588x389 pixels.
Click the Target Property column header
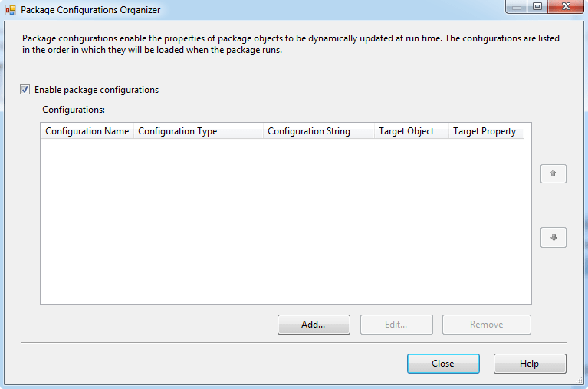click(486, 131)
